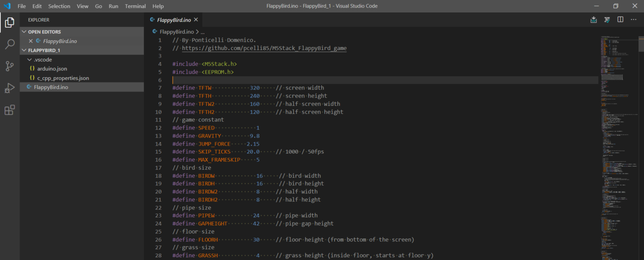This screenshot has height=260, width=644.
Task: Click the VS Code logo in title bar
Action: point(7,6)
